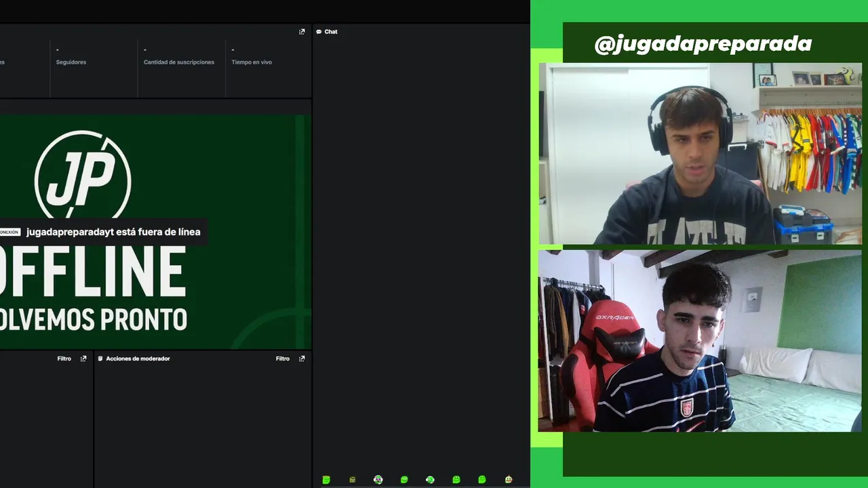
Task: Click the Chat speech bubble icon
Action: [x=319, y=32]
